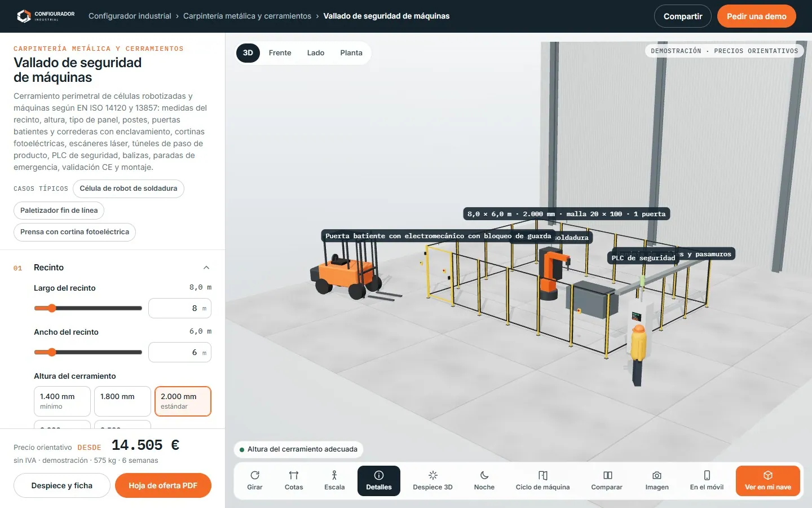This screenshot has height=508, width=812.
Task: Open the En el móvil option
Action: (707, 481)
